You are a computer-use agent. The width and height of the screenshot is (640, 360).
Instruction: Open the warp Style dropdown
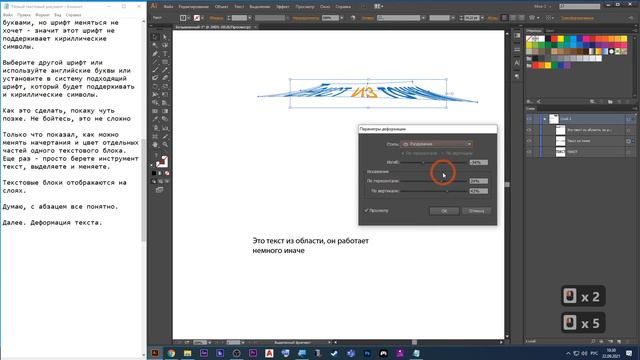tap(436, 144)
